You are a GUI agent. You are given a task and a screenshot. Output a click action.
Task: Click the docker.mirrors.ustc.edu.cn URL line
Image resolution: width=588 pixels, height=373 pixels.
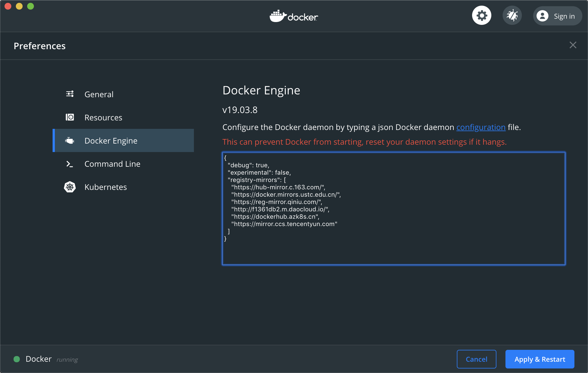[286, 195]
